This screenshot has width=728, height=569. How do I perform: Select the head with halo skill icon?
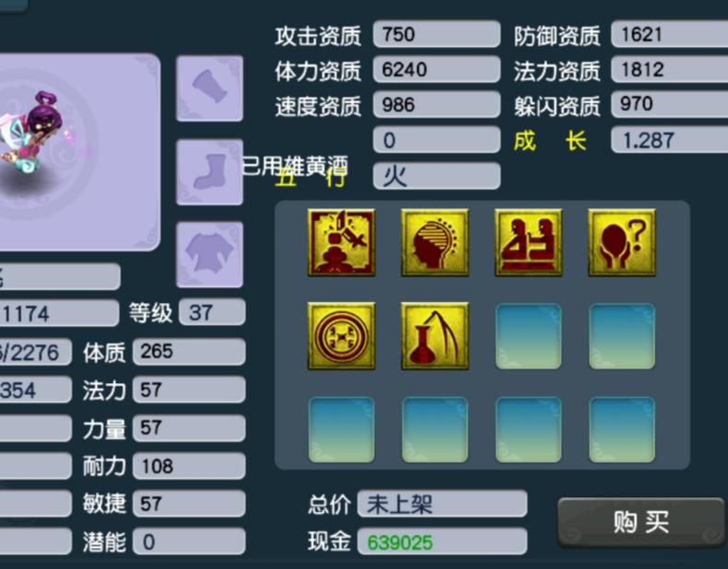coord(435,242)
